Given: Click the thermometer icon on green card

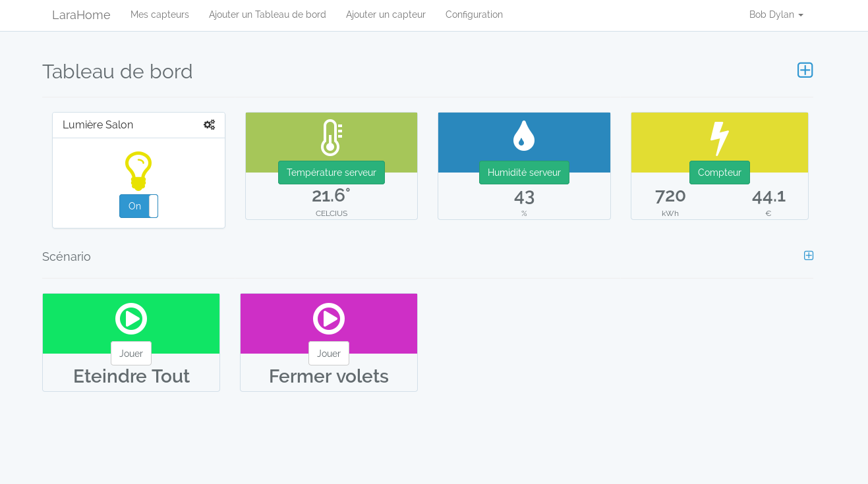Looking at the screenshot, I should click(331, 138).
